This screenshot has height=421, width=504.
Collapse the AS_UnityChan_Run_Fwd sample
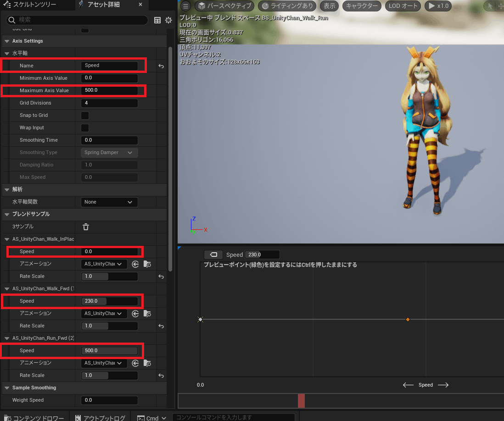[x=7, y=338]
